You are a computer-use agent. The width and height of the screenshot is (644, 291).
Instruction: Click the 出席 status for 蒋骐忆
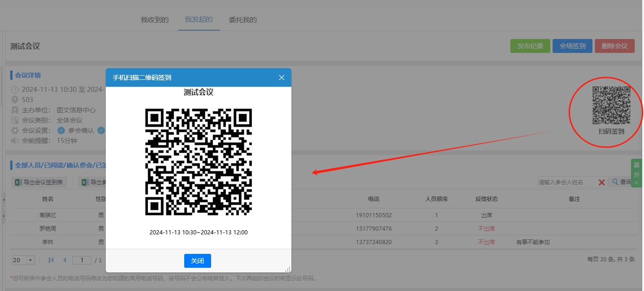(x=487, y=215)
